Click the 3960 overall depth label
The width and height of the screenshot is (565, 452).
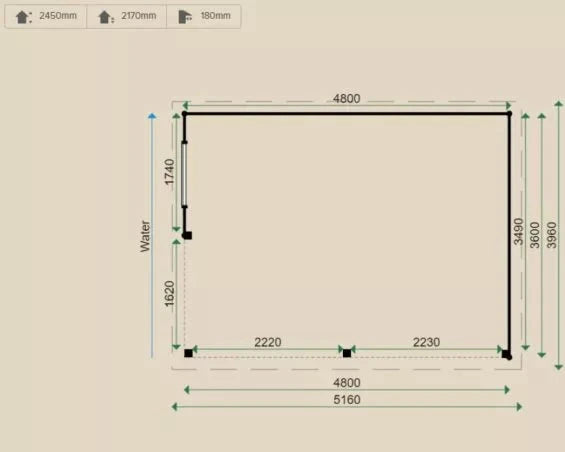point(552,235)
